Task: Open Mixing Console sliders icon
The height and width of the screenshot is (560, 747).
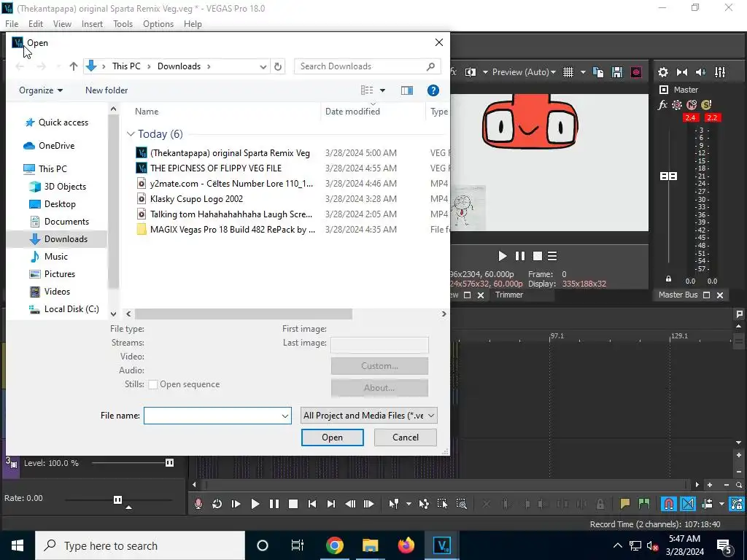Action: [720, 72]
